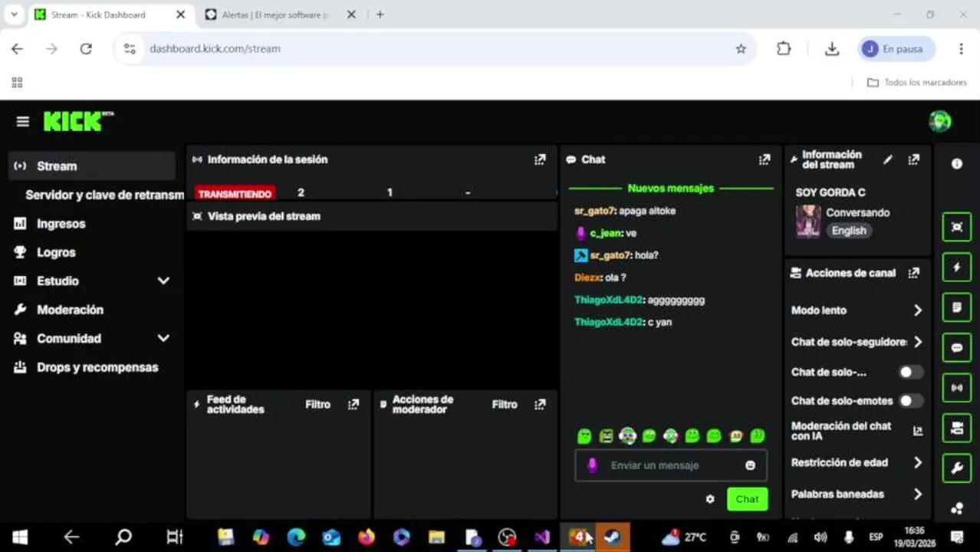Open Windows Start menu

tap(20, 537)
